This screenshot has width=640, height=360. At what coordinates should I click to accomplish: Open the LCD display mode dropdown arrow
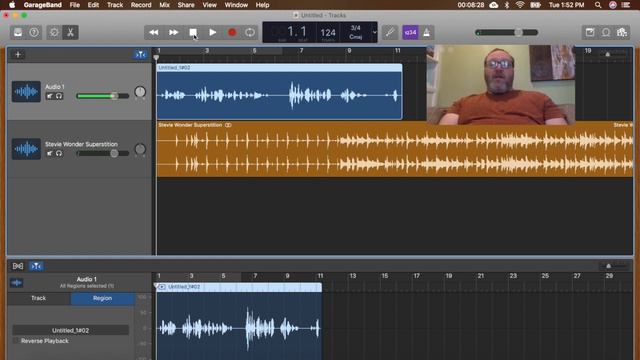(374, 32)
